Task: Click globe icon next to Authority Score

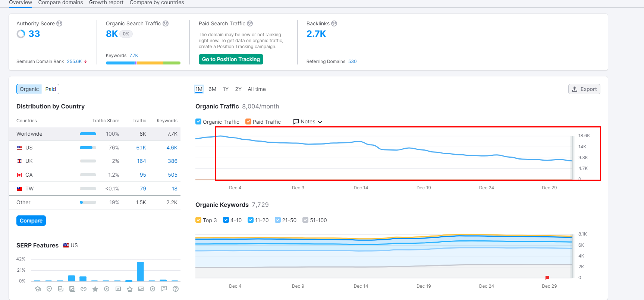Action: coord(59,23)
